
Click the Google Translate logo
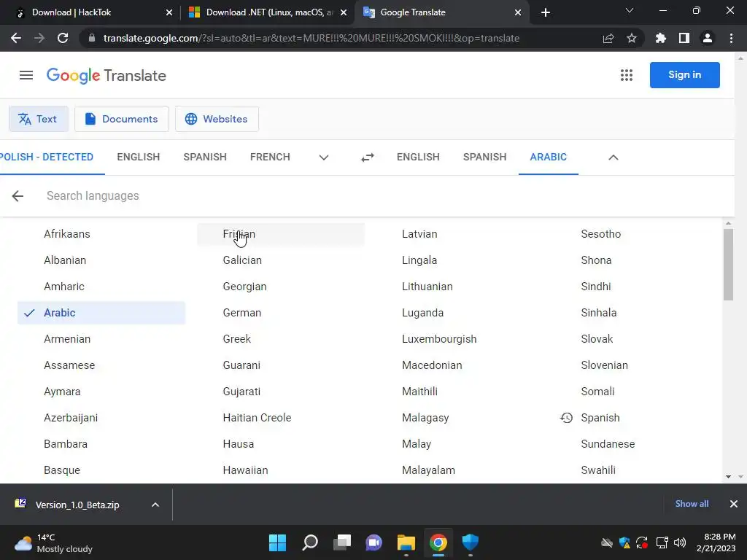tap(107, 75)
